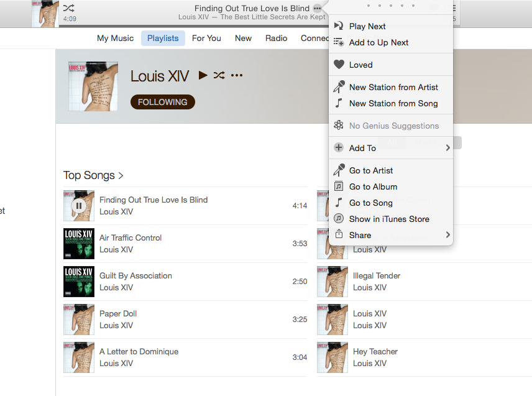Click the Hey Teacher album artwork
Screen dimensions: 532x396
(332, 357)
